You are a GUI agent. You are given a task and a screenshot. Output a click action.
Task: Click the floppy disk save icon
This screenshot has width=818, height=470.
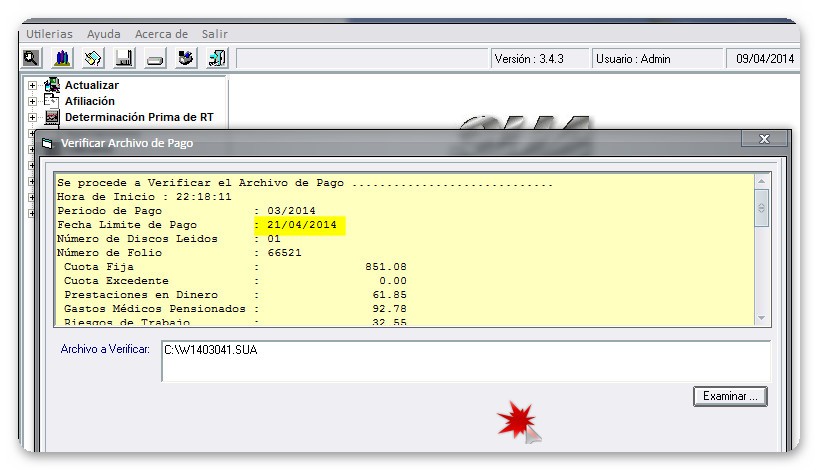124,59
